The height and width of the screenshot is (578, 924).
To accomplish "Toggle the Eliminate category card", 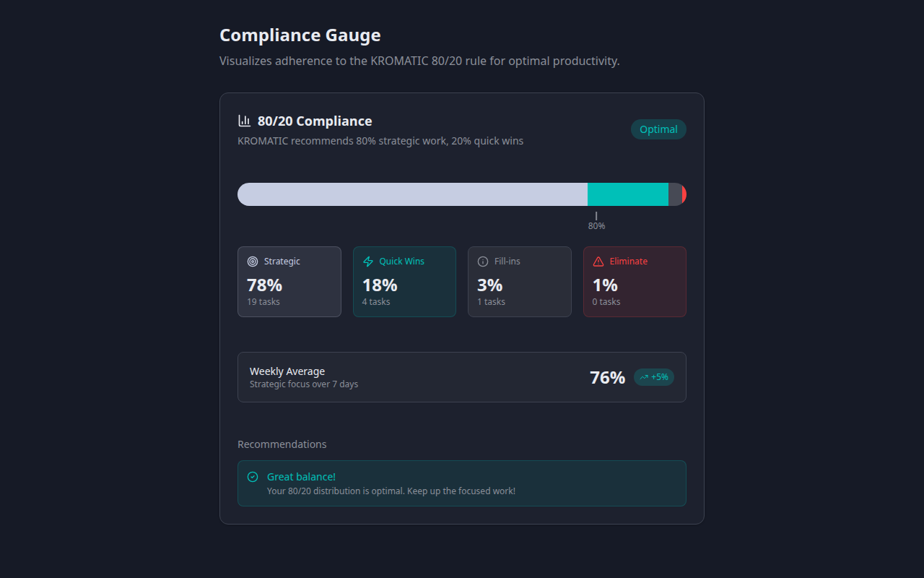I will [x=635, y=282].
